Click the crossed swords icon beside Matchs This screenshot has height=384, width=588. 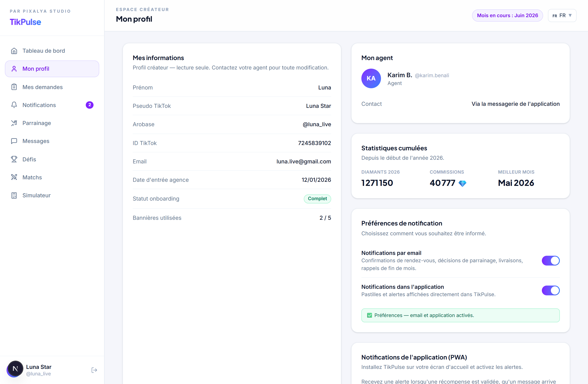14,177
